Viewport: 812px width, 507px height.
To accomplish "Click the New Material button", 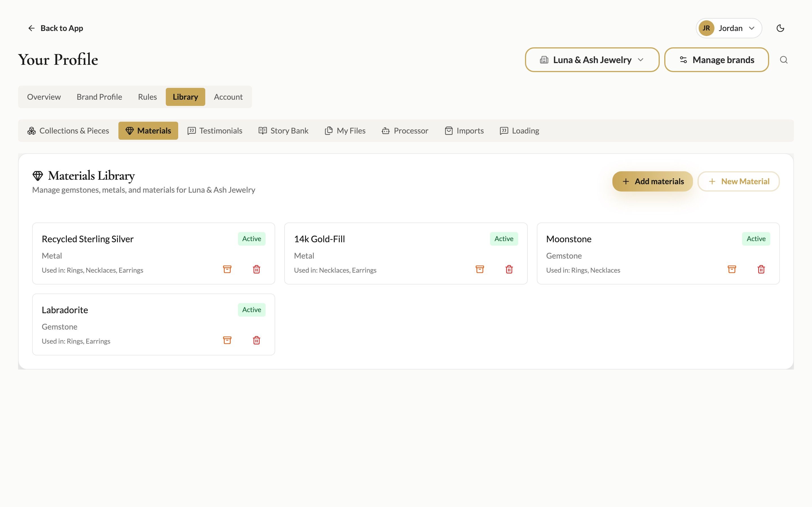I will click(738, 181).
